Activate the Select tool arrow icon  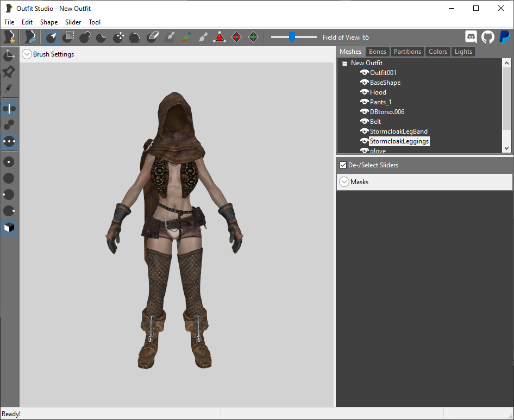click(51, 37)
